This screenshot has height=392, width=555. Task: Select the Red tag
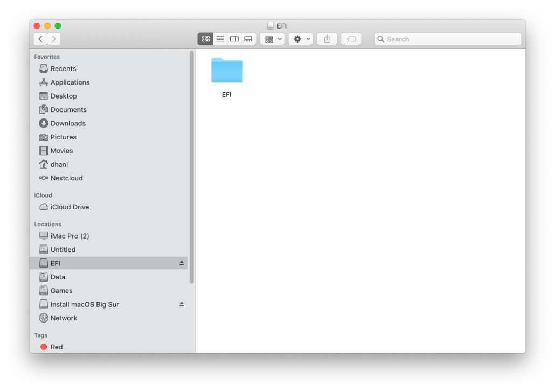56,347
